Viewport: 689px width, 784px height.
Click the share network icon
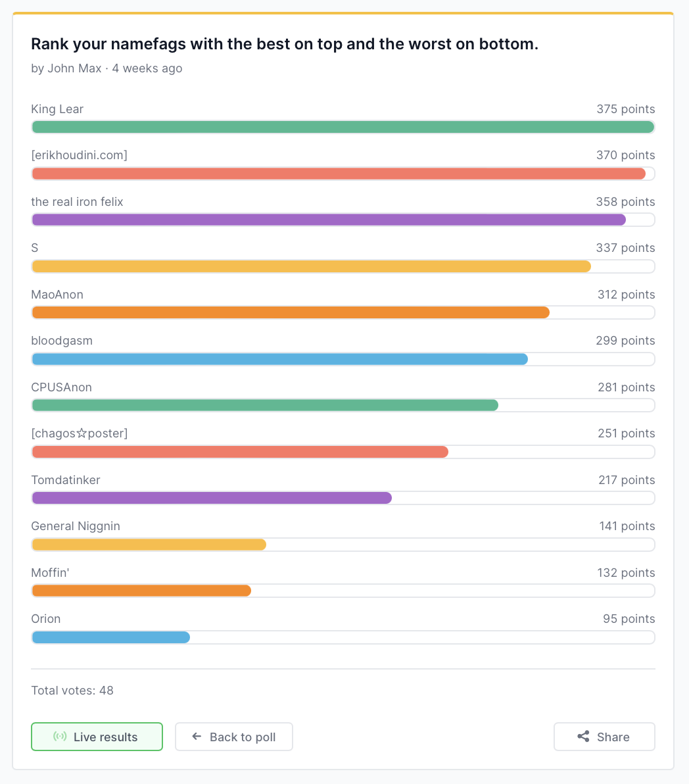pyautogui.click(x=583, y=737)
